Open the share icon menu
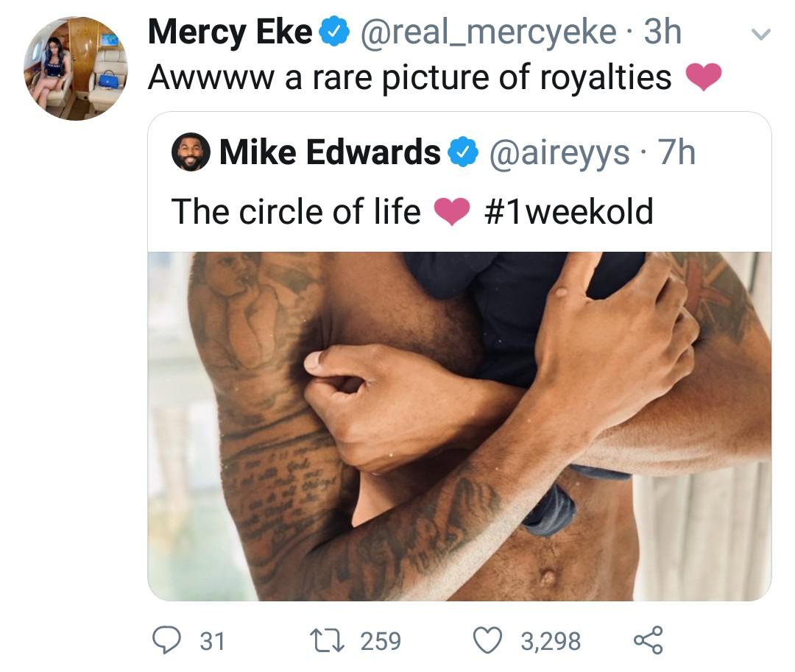The height and width of the screenshot is (672, 795). point(649,640)
